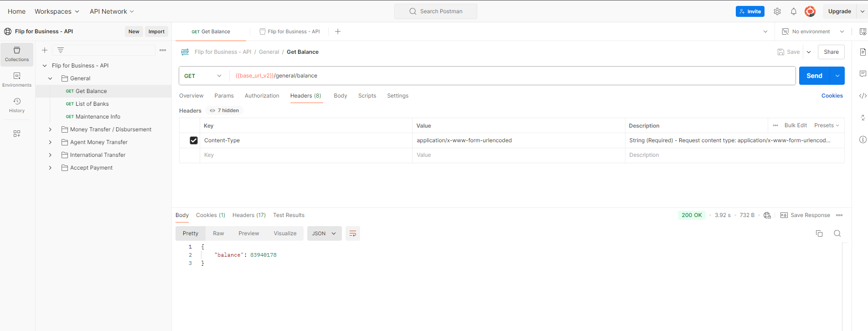This screenshot has height=331, width=868.
Task: Click the request URL input field
Action: tap(501, 76)
